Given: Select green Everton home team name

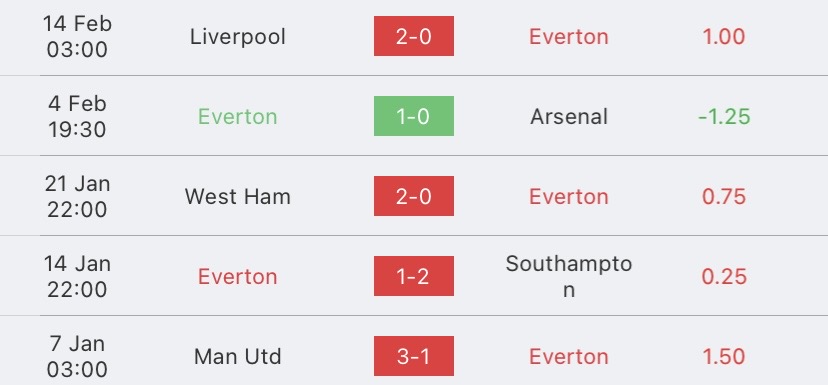Looking at the screenshot, I should [x=238, y=117].
